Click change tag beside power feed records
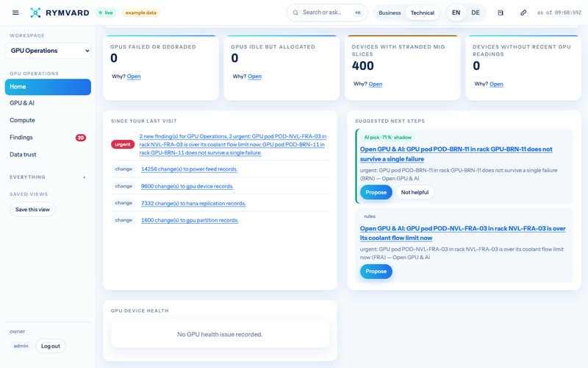588x368 pixels. pyautogui.click(x=123, y=169)
